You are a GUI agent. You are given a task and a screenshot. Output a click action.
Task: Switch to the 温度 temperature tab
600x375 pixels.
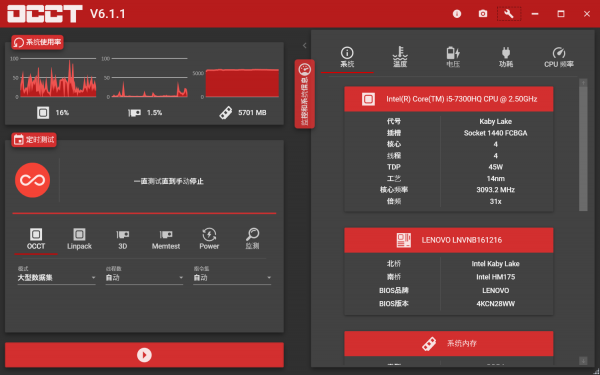400,57
